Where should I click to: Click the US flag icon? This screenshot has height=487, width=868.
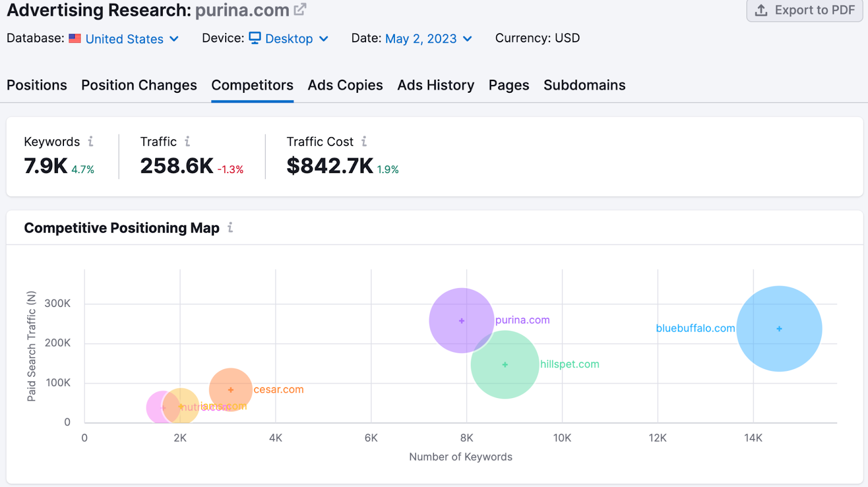click(x=75, y=39)
